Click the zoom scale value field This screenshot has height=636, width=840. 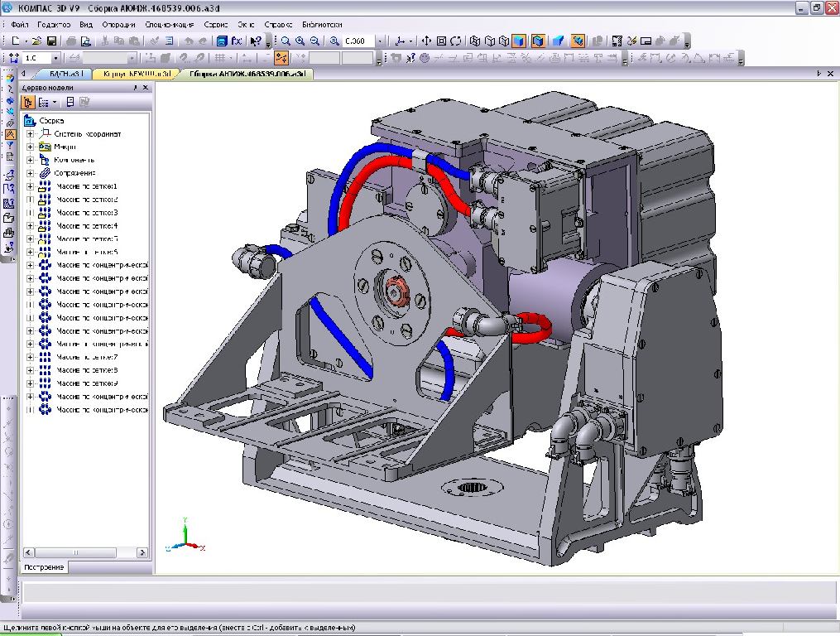click(x=358, y=41)
